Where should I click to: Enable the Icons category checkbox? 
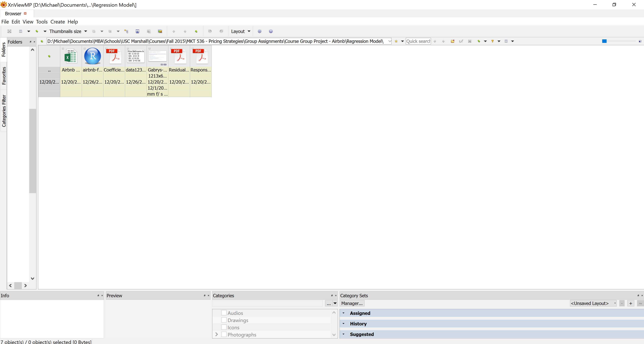[224, 327]
